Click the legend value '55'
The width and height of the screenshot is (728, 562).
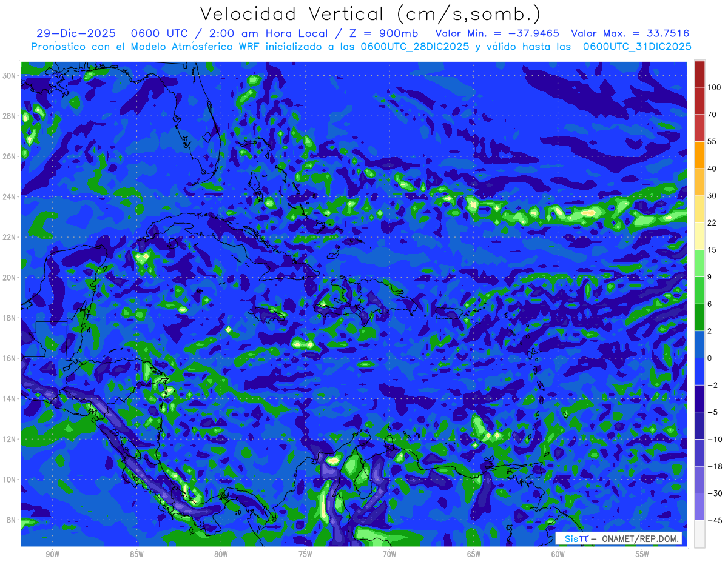pos(712,141)
